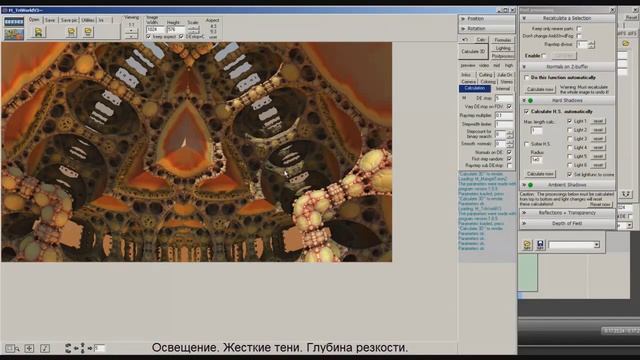Click the last folder icon under the Open tab

88,32
